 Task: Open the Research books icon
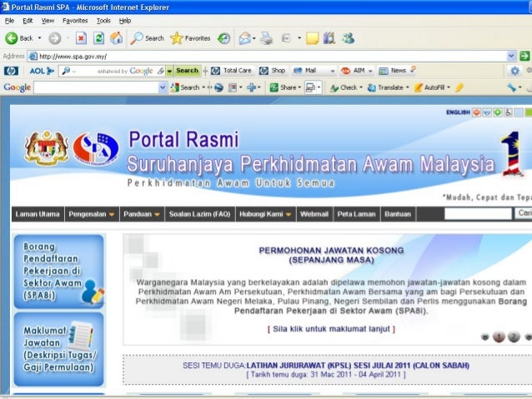point(329,38)
